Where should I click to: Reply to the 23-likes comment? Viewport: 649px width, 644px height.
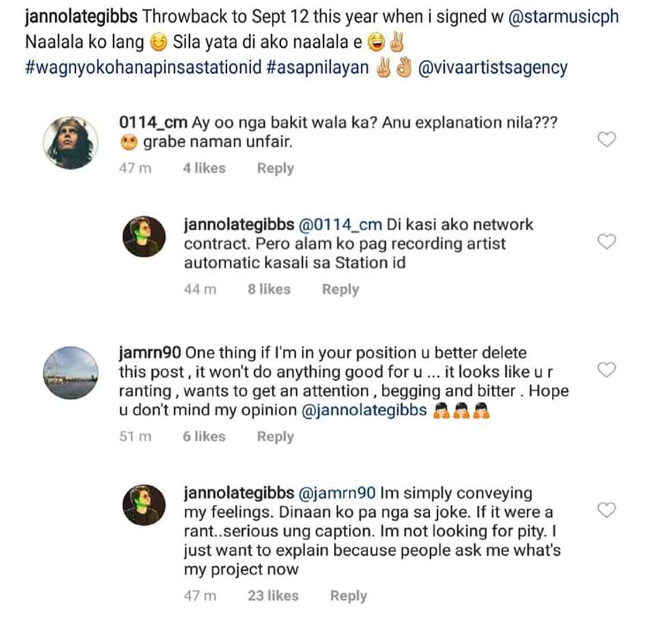348,596
